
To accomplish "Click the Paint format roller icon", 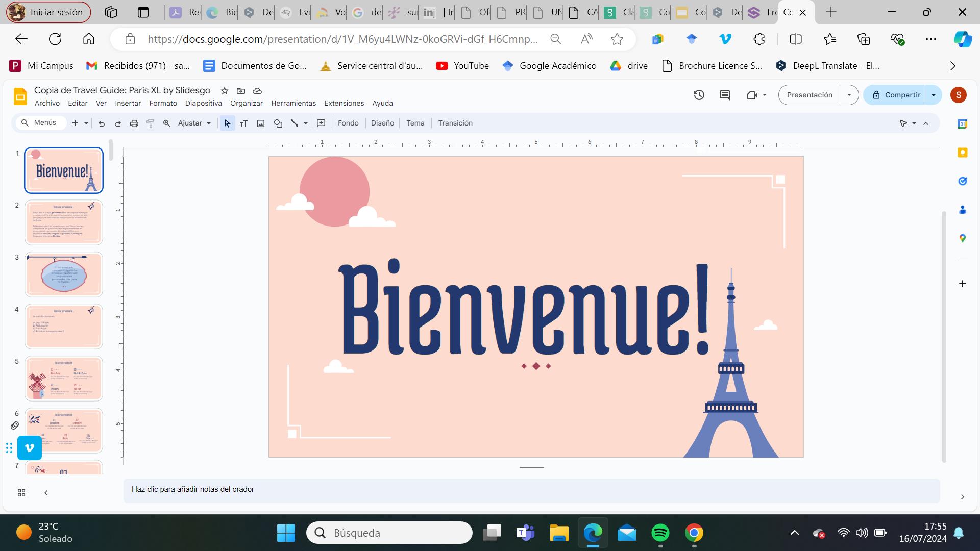I will click(150, 123).
